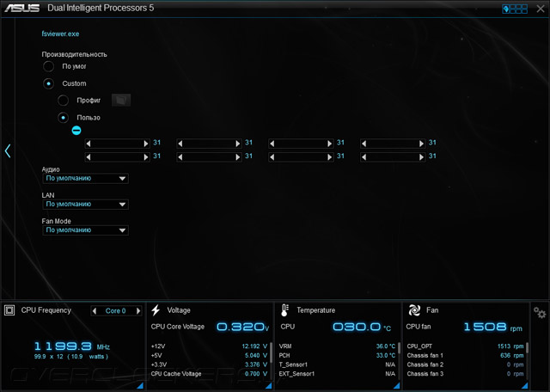This screenshot has height=392, width=550.
Task: Decrease third slider in bottom row
Action: pyautogui.click(x=272, y=157)
